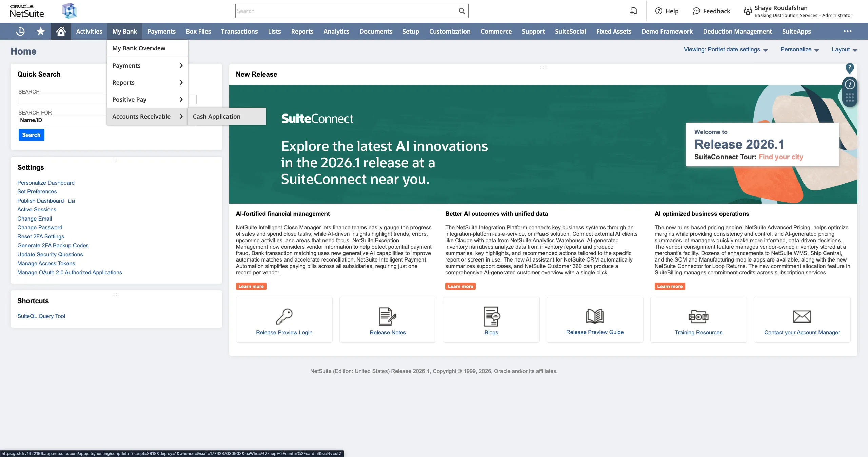Viewport: 868px width, 457px height.
Task: Open the SuiteQL Query Tool shortcut
Action: tap(41, 316)
